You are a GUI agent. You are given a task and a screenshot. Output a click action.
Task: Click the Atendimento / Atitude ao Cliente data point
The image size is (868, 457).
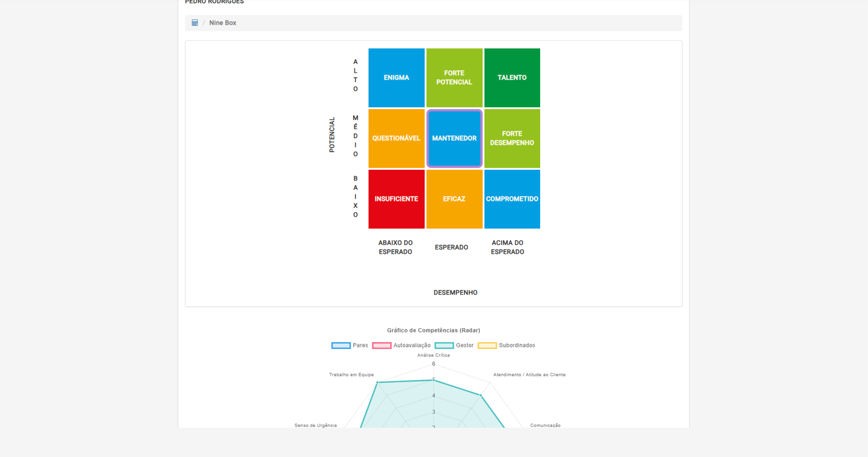click(x=480, y=395)
